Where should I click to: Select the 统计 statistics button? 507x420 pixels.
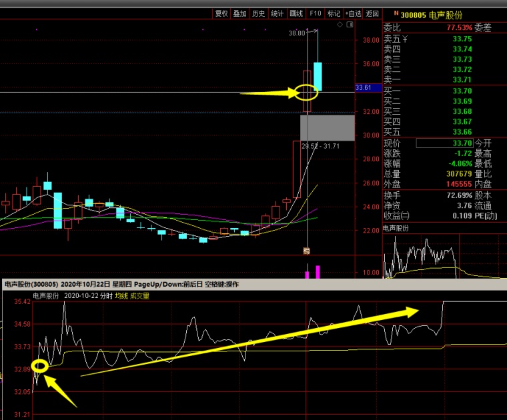tap(278, 13)
